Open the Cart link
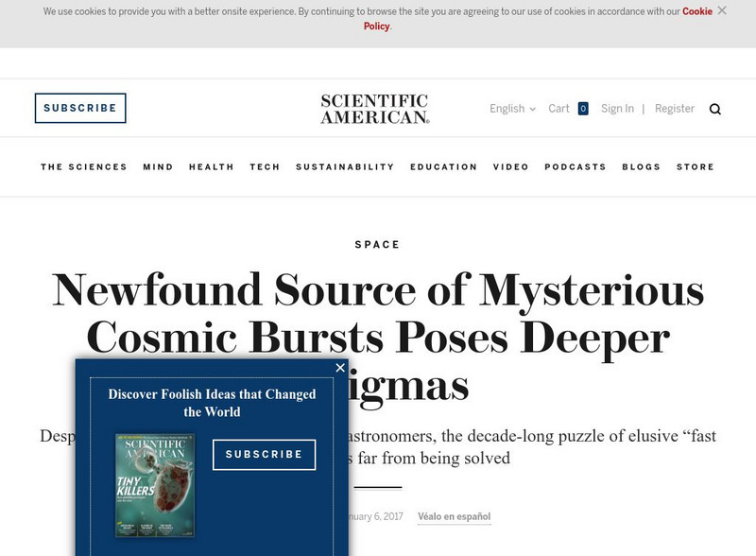Viewport: 756px width, 556px height. click(x=558, y=109)
